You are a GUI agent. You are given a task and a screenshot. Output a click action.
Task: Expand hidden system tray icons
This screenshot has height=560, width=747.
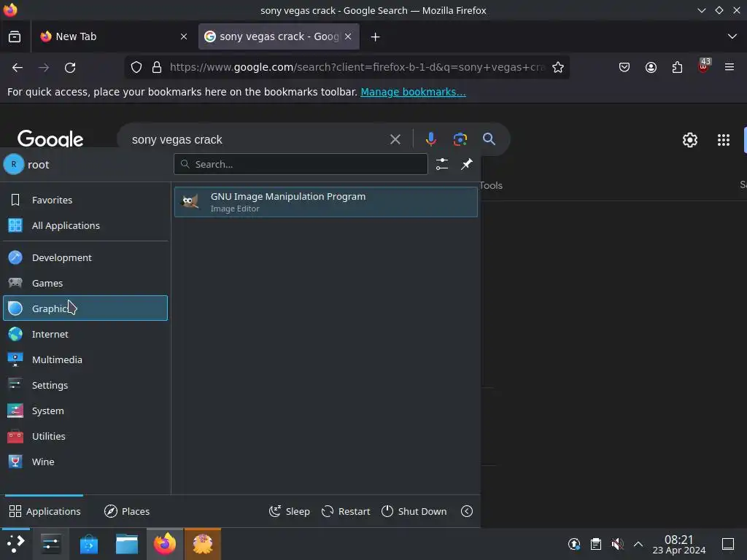638,544
